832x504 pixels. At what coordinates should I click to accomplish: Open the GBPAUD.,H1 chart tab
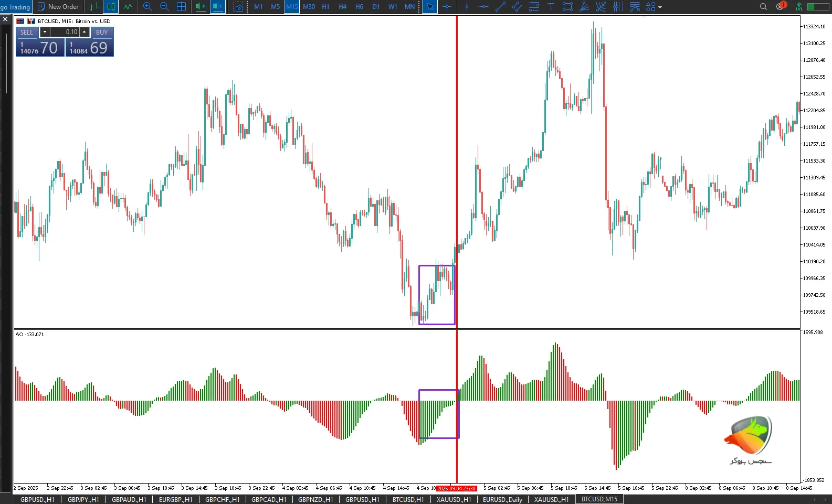pos(129,499)
